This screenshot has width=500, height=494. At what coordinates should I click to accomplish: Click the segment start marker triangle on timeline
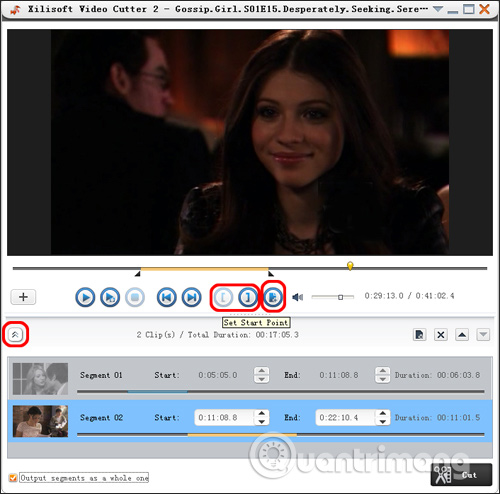tap(137, 274)
